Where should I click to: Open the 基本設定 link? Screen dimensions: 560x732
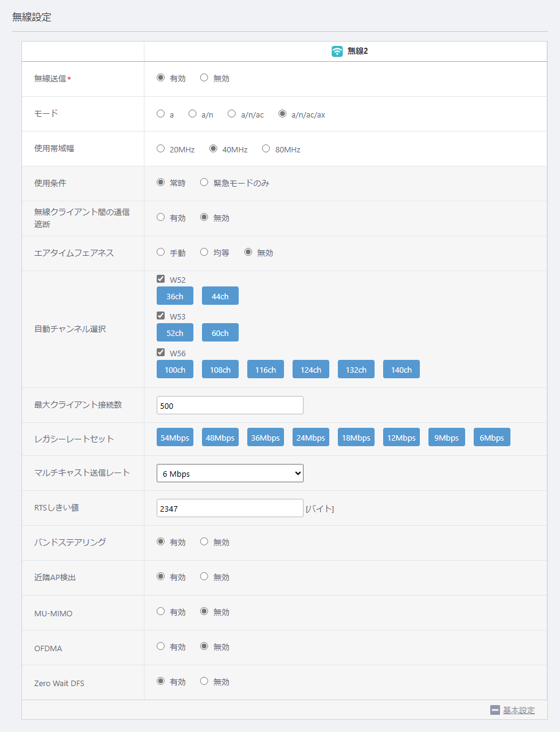[519, 710]
